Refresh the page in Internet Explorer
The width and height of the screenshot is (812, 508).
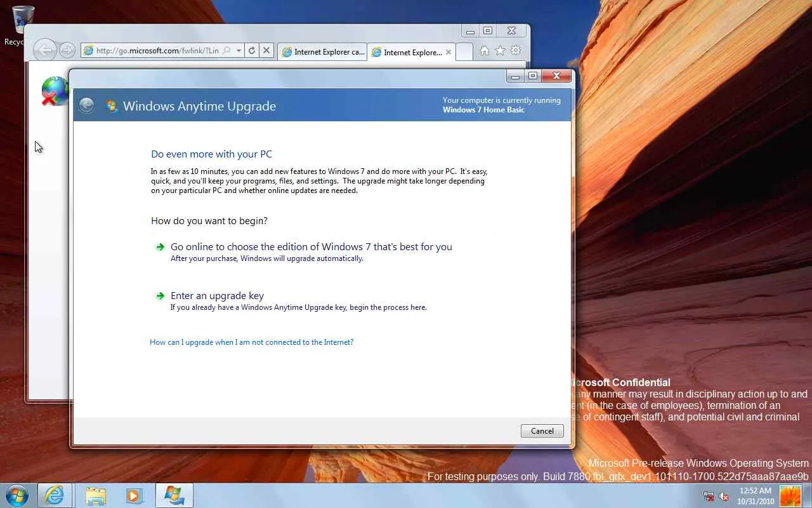(x=252, y=51)
